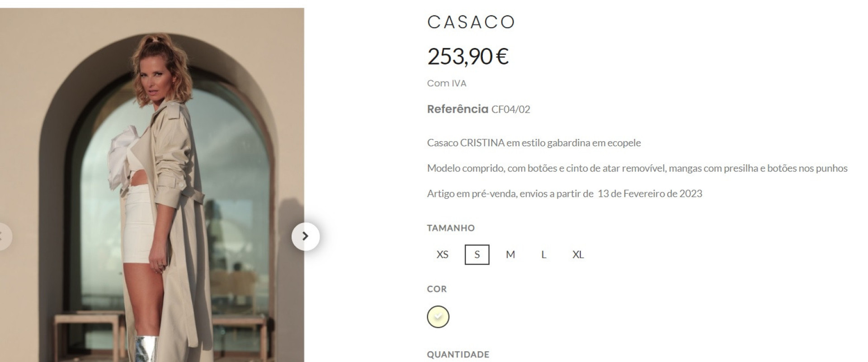The height and width of the screenshot is (362, 868).
Task: Click the Casaco CRISTINA description line
Action: tap(534, 143)
